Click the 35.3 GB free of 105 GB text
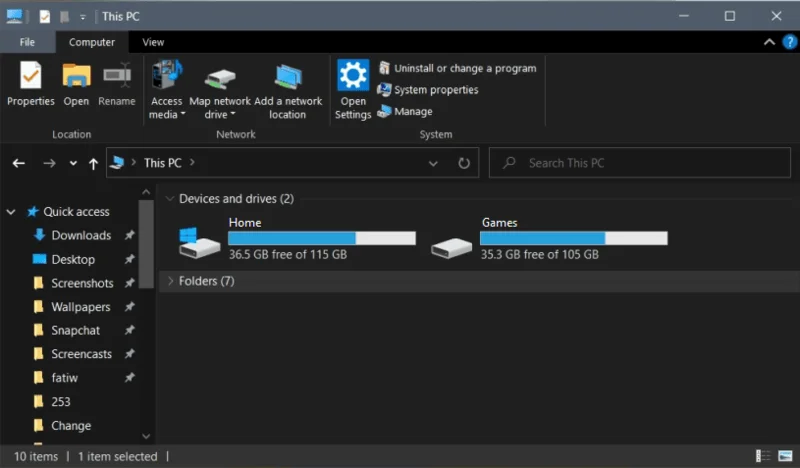Screen dimensions: 800x468 [x=540, y=254]
